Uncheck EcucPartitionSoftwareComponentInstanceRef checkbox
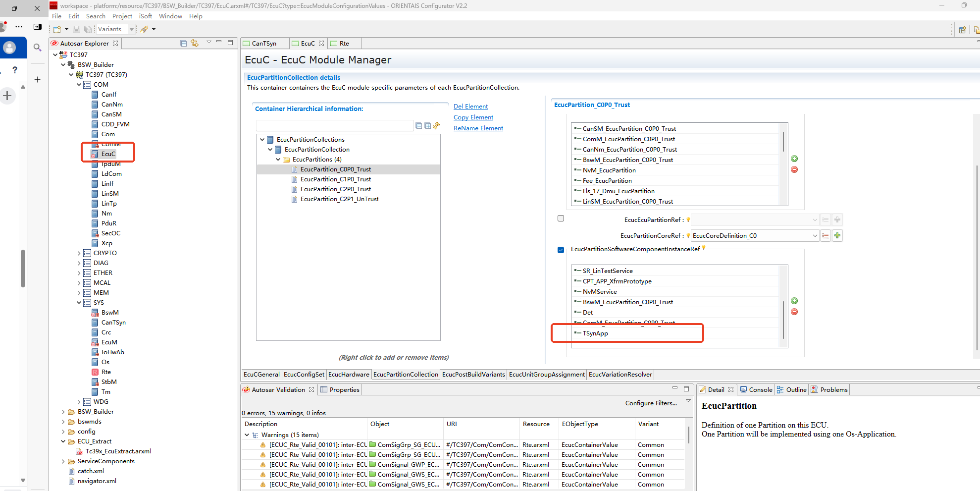The image size is (980, 491). point(561,250)
